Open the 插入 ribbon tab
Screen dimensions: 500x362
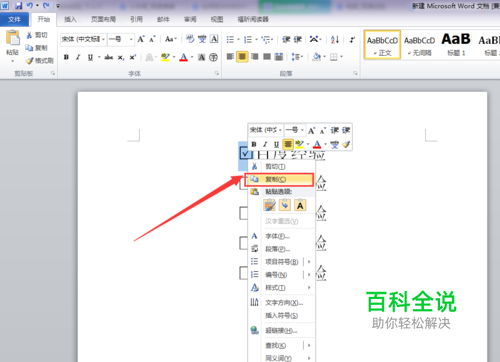(x=70, y=19)
